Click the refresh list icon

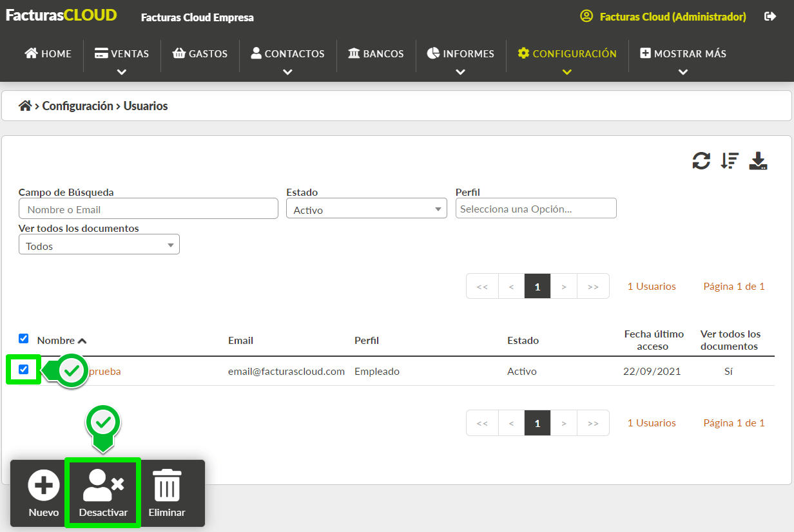pyautogui.click(x=701, y=161)
